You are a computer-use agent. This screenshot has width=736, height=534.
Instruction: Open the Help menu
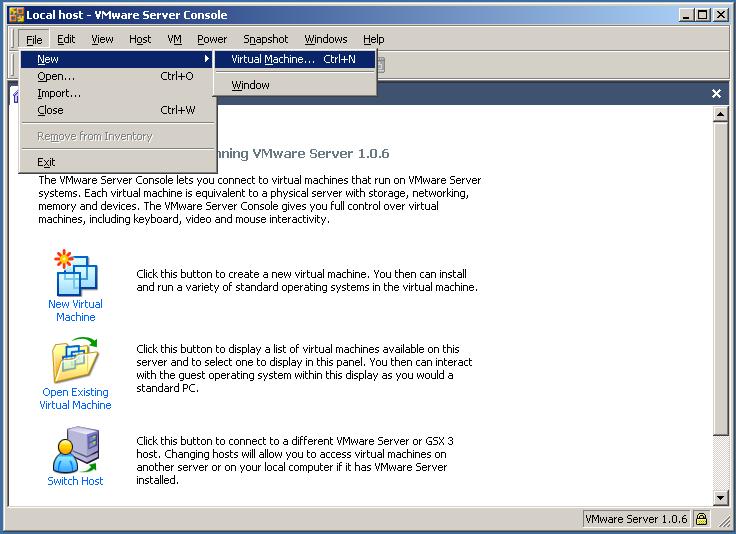click(x=374, y=39)
